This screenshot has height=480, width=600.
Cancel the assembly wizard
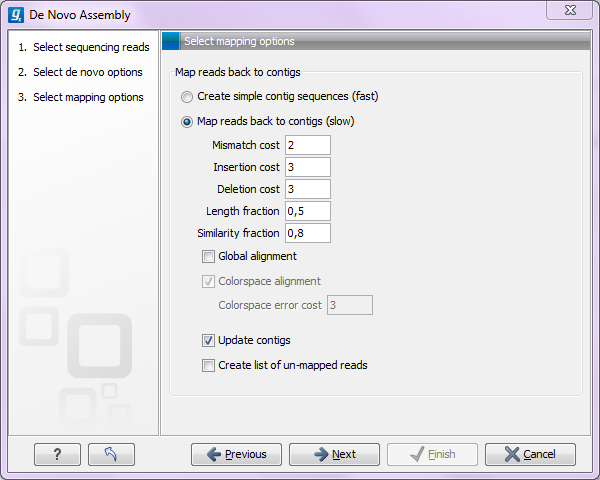(x=530, y=454)
